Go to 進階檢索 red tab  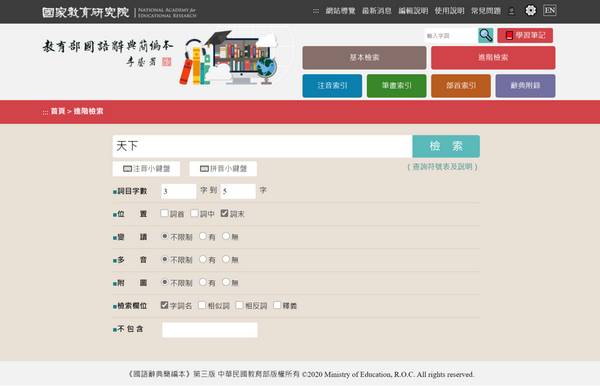pos(493,57)
